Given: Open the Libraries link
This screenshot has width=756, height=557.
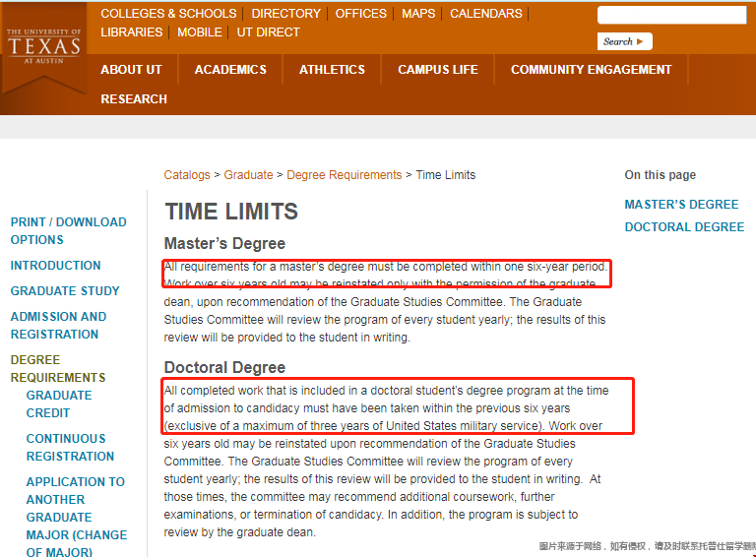Looking at the screenshot, I should click(x=132, y=32).
